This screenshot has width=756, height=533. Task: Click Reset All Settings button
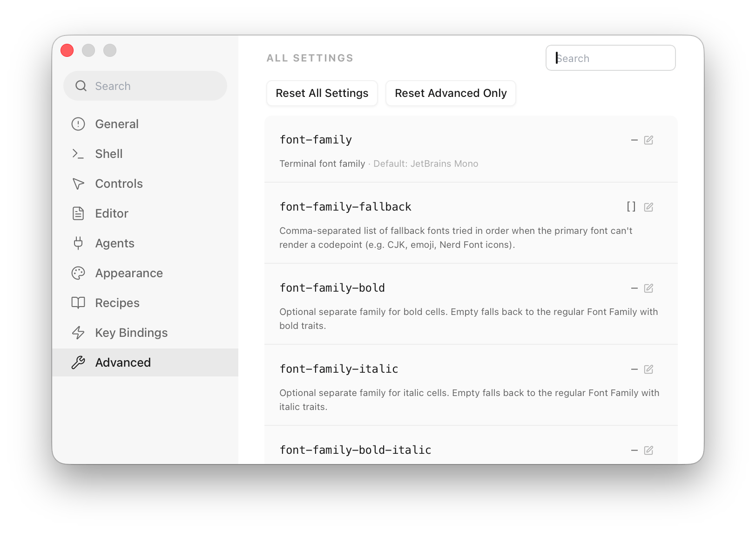coord(322,93)
